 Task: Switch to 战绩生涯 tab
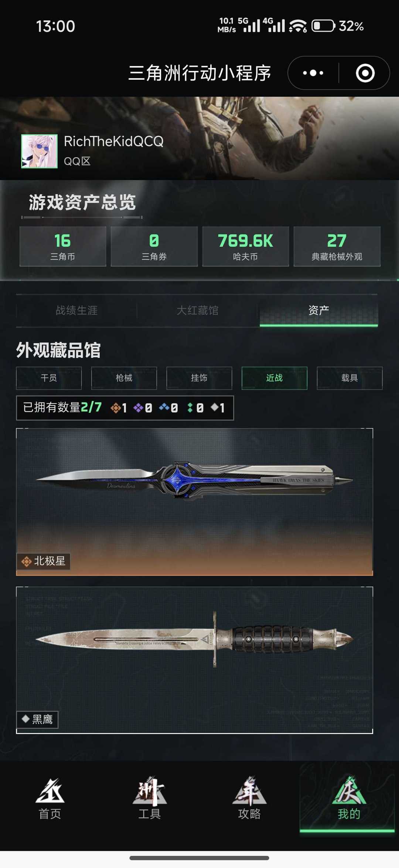coord(76,311)
